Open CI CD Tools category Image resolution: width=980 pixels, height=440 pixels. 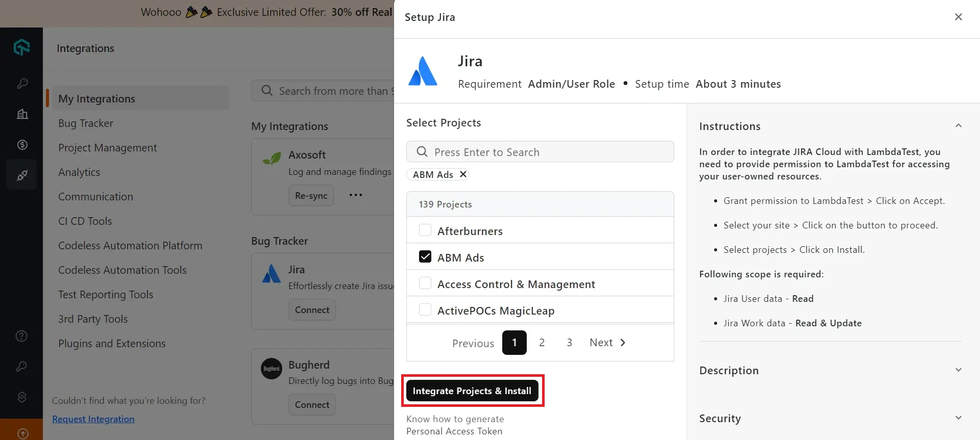point(85,221)
